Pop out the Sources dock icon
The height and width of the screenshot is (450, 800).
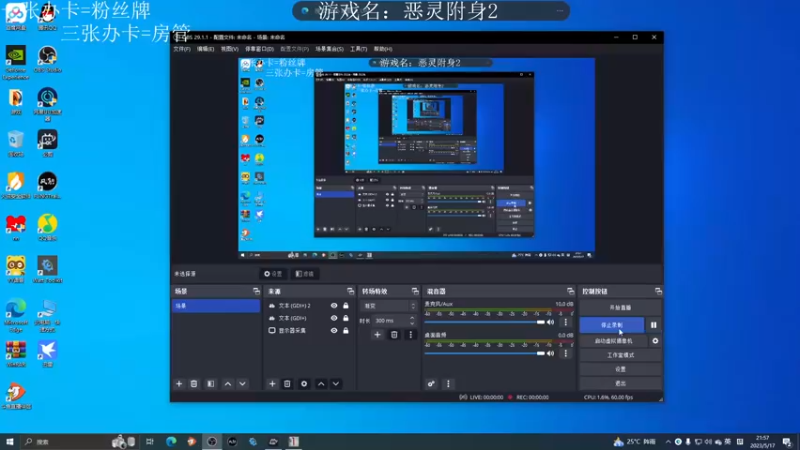coord(350,291)
